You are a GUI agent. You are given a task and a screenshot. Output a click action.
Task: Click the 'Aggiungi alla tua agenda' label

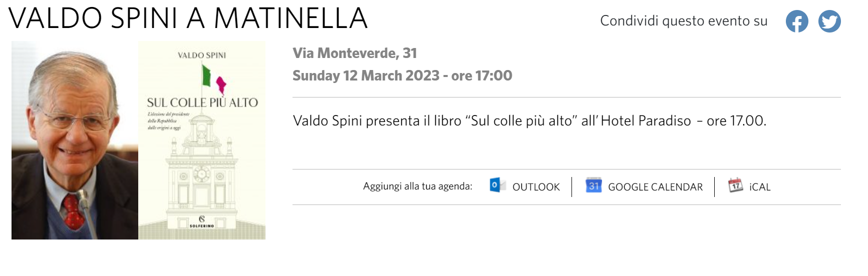point(418,186)
